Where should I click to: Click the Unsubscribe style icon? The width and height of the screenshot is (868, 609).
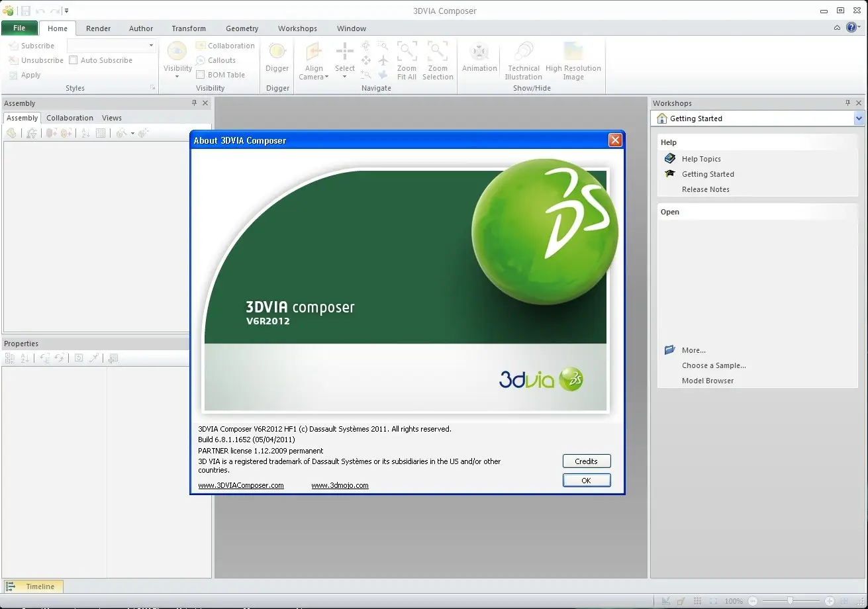click(x=13, y=60)
